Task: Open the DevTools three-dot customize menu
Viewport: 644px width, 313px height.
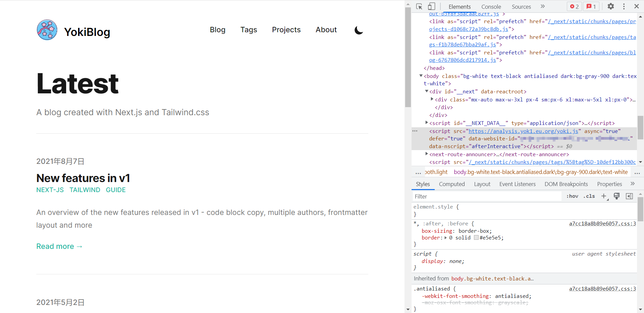Action: click(624, 6)
